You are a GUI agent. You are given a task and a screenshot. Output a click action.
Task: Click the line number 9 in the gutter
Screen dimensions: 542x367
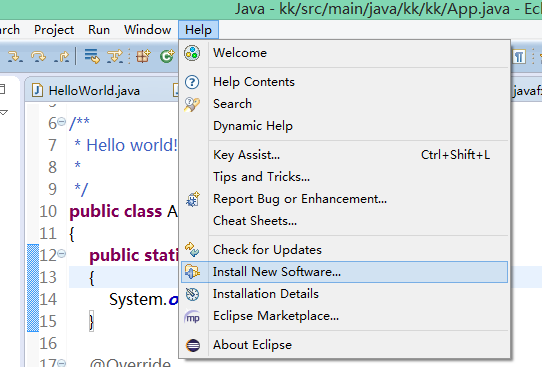point(52,189)
